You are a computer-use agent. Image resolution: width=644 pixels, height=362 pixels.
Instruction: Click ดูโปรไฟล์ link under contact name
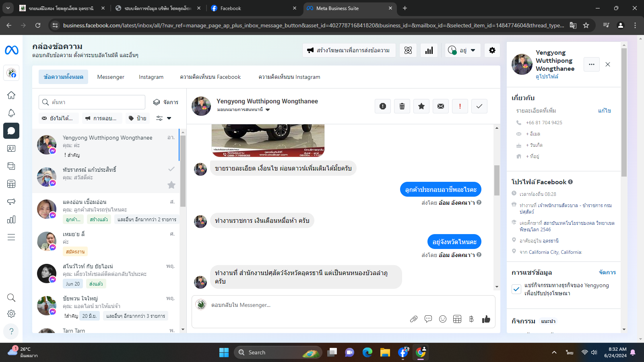tap(547, 76)
